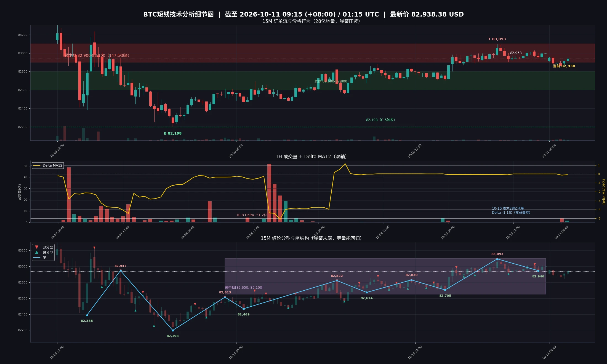Viewport: 607px width, 364px height.
Task: Click the '82,613' pivot point label
Action: [x=225, y=293]
